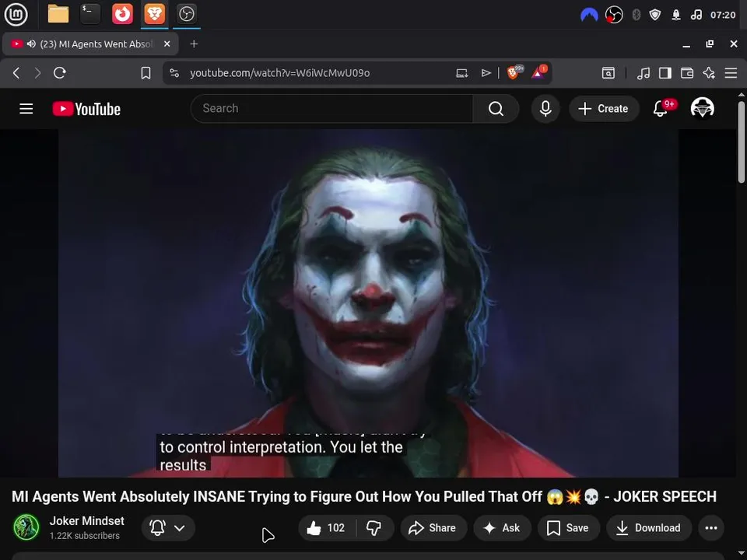Open the Brave main hamburger menu
Image resolution: width=747 pixels, height=560 pixels.
(731, 73)
